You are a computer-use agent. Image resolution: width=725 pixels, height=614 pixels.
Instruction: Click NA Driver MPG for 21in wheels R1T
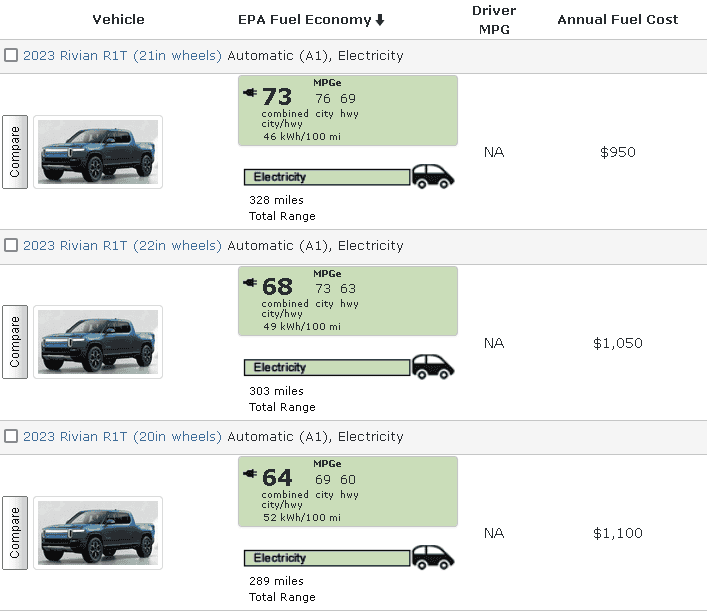494,152
